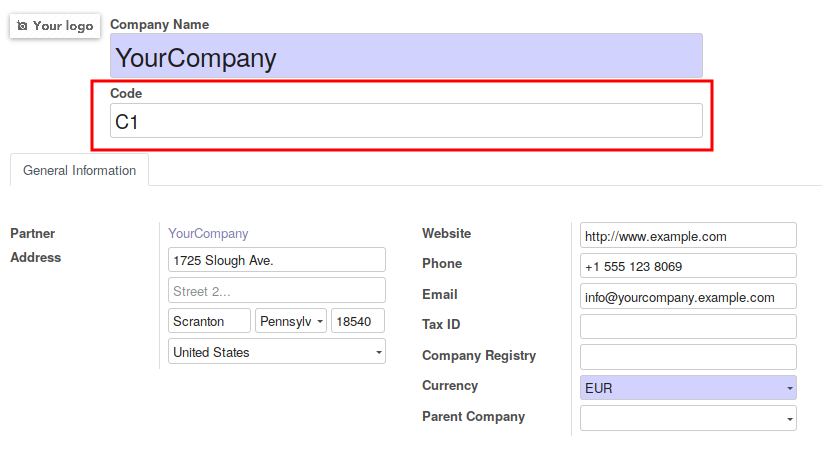Open the state dropdown showing Pennsylvania
The height and width of the screenshot is (453, 822).
[291, 321]
